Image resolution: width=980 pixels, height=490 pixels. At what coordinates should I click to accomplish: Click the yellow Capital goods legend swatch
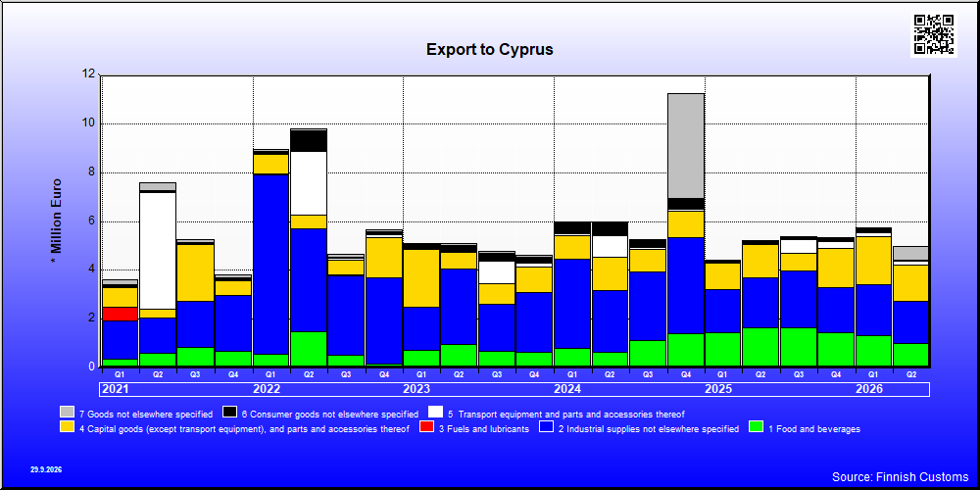point(67,427)
